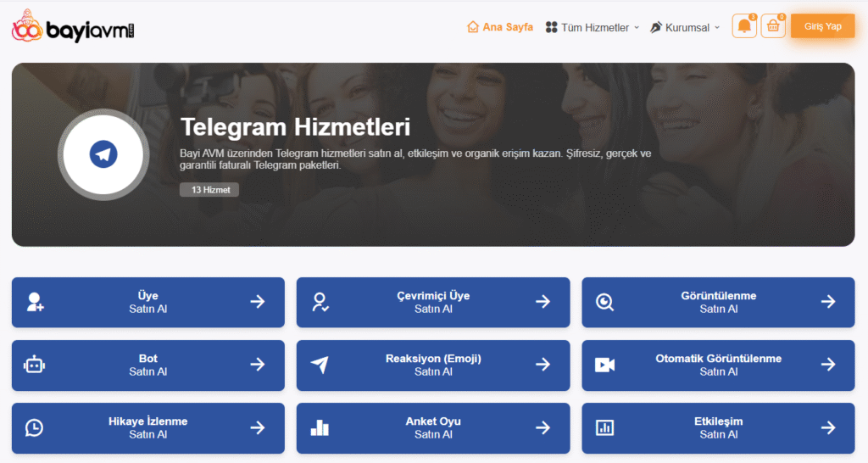This screenshot has height=463, width=868.
Task: Click the Anket Oyu bar chart icon
Action: [320, 427]
